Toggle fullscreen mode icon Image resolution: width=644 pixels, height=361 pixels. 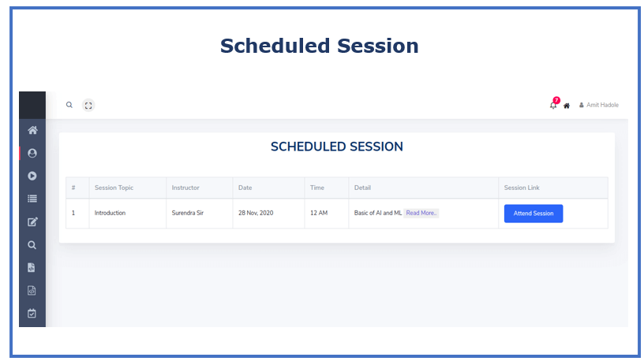pyautogui.click(x=88, y=106)
